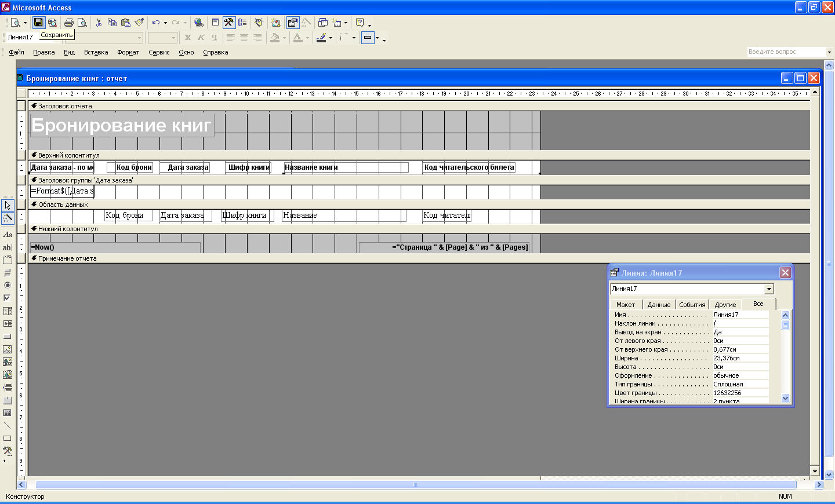
Task: Switch to the Макет properties tab
Action: [x=626, y=305]
